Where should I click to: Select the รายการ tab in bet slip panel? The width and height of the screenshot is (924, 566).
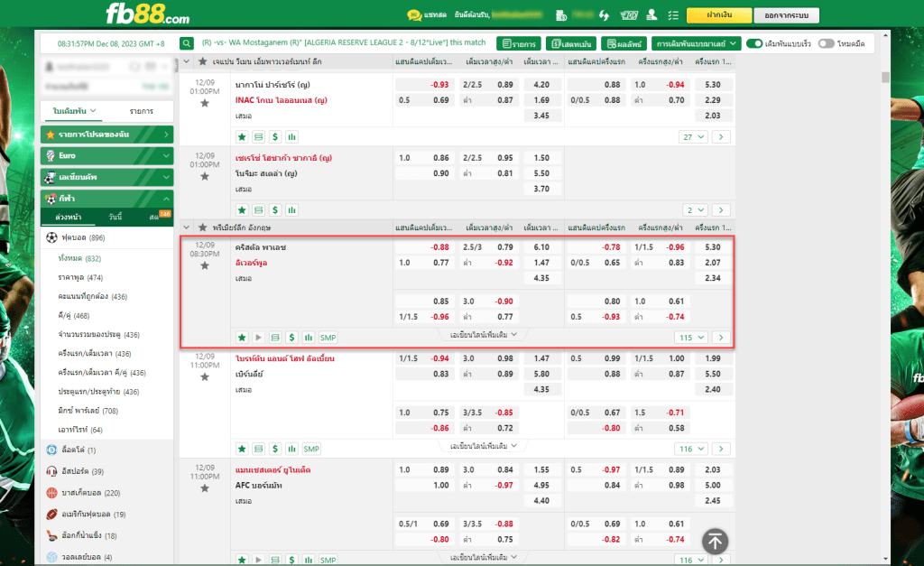pyautogui.click(x=142, y=111)
